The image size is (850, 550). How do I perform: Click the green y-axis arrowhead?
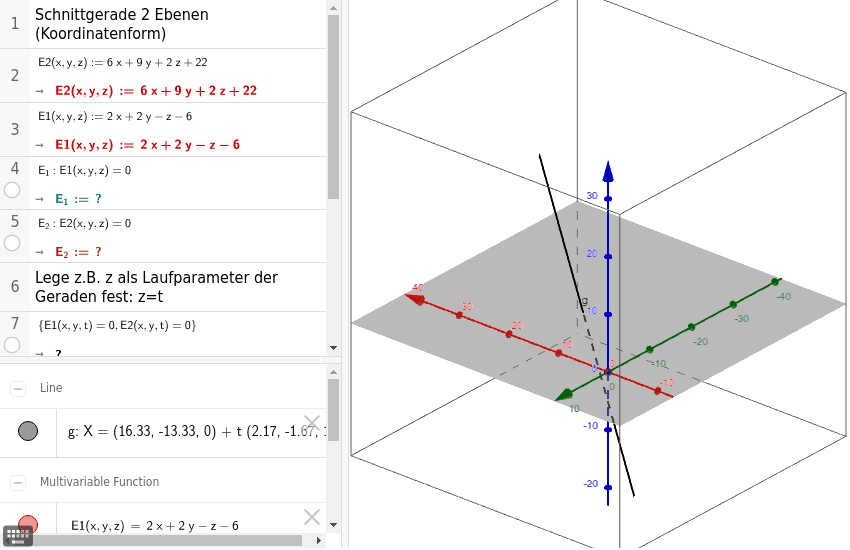pos(565,395)
